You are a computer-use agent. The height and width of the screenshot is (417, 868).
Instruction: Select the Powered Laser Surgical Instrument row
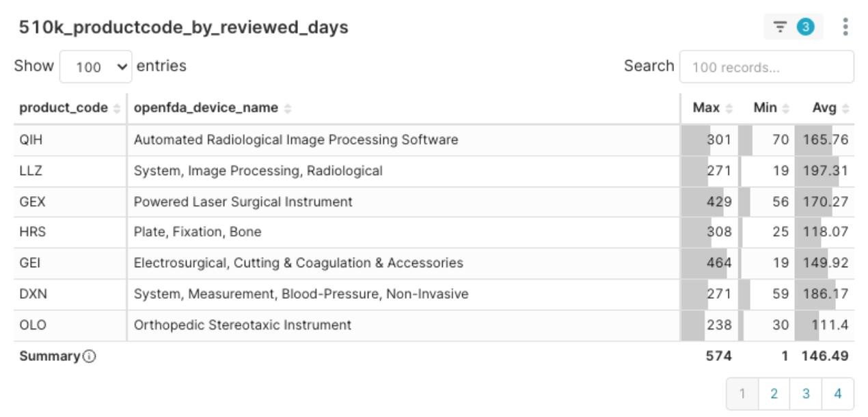(x=434, y=202)
